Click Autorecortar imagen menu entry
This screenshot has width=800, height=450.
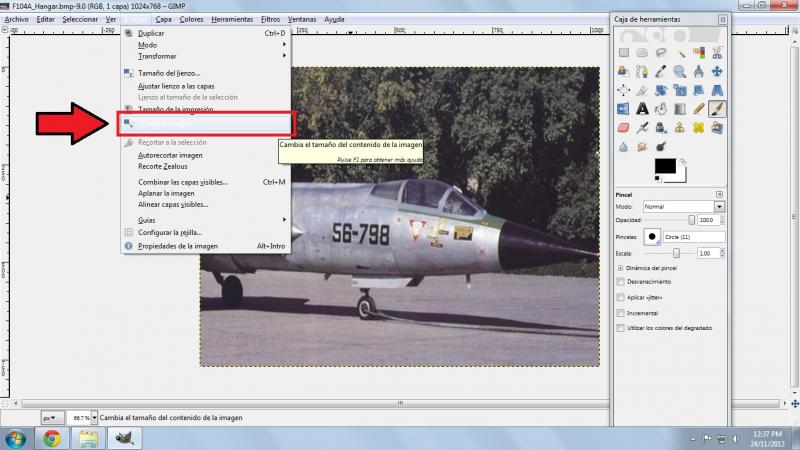pyautogui.click(x=170, y=155)
